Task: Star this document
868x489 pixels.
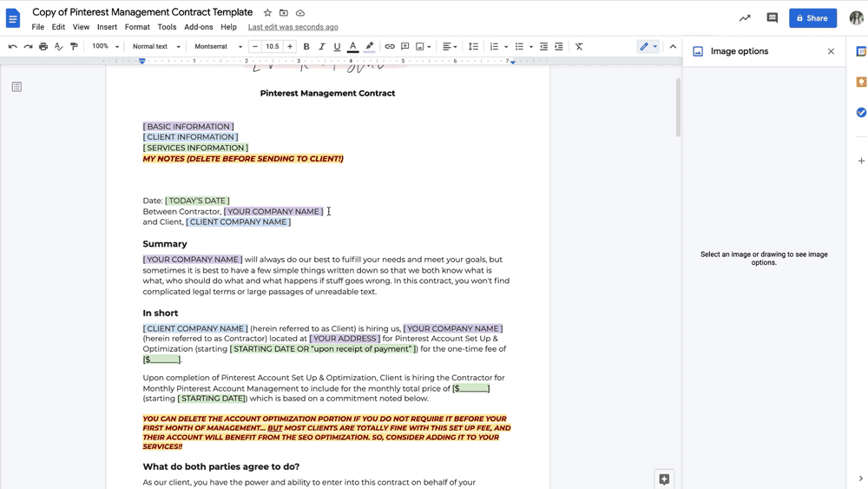Action: [267, 13]
